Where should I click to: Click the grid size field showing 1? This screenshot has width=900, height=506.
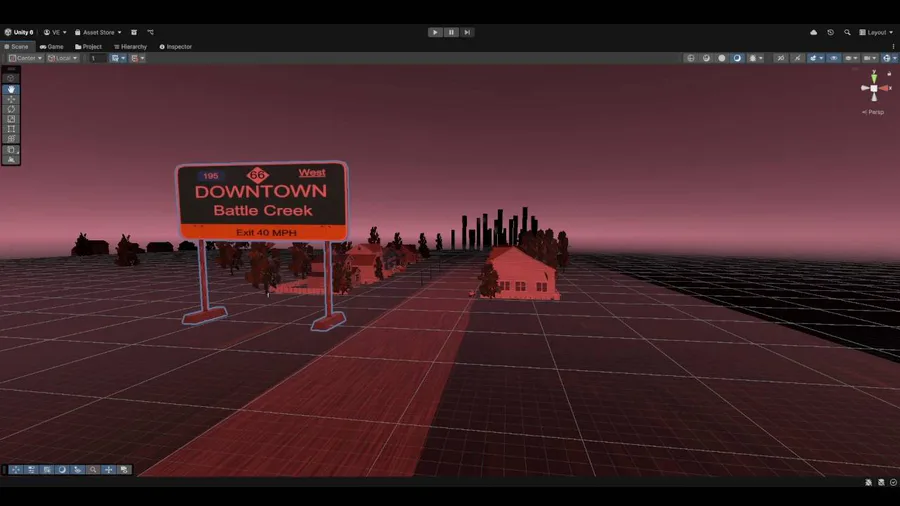pos(97,58)
